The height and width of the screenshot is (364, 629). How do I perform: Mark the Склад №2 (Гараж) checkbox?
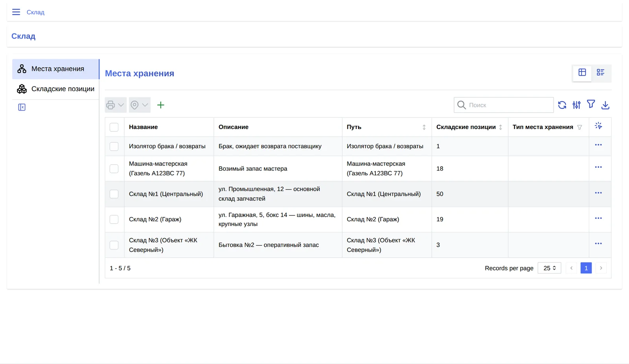pyautogui.click(x=114, y=219)
